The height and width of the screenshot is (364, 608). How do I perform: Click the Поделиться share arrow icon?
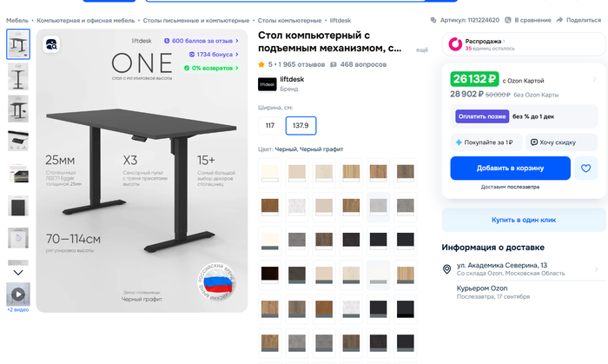click(x=561, y=19)
